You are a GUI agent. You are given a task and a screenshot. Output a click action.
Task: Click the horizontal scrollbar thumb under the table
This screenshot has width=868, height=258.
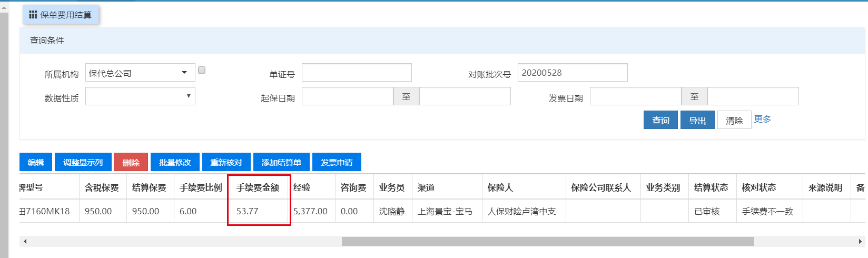tap(548, 241)
